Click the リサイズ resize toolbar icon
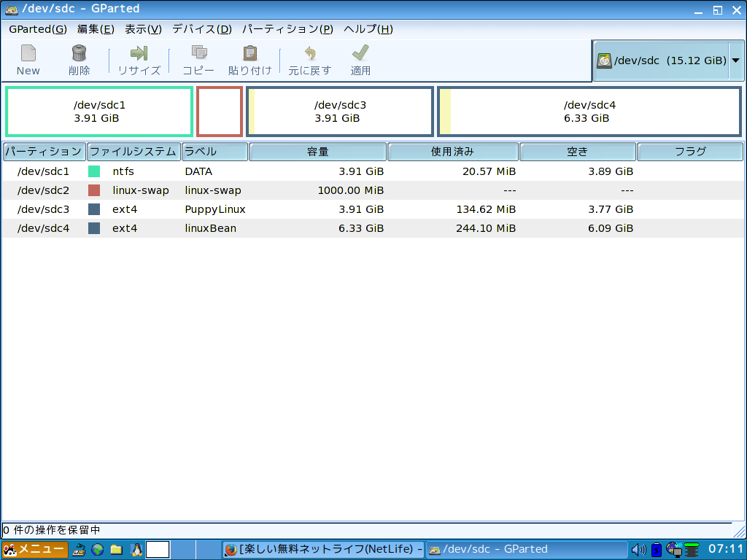Image resolution: width=747 pixels, height=560 pixels. pos(139,52)
